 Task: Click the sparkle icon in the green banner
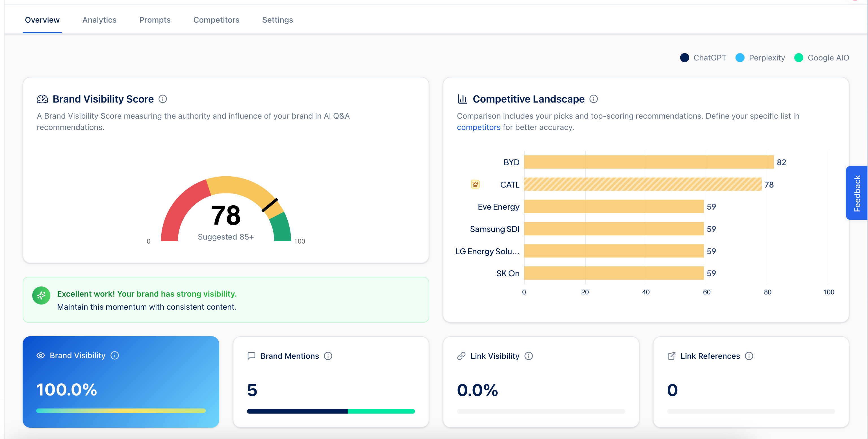point(41,295)
